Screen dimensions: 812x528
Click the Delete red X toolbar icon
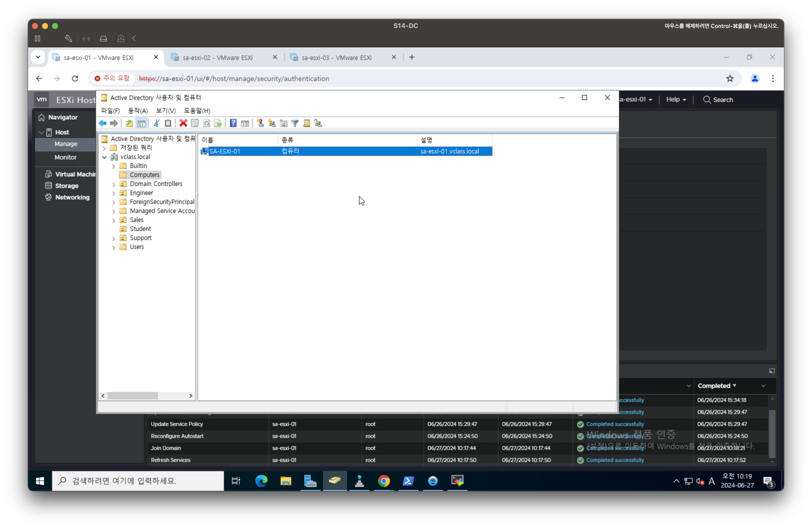(x=183, y=123)
